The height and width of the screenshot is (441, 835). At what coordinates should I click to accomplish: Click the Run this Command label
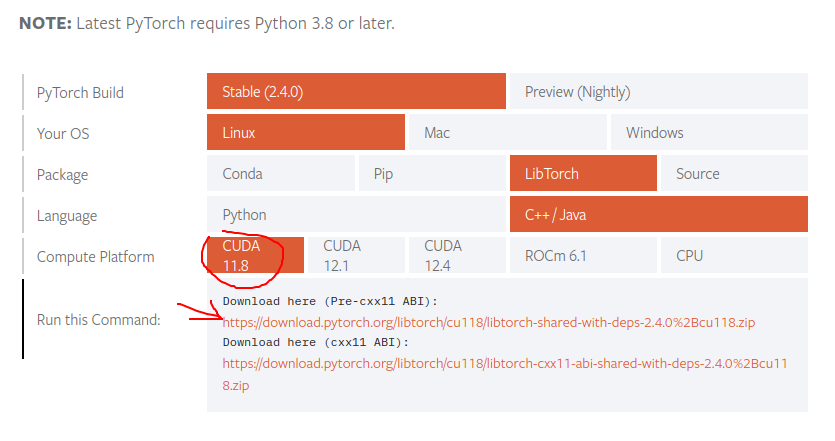pyautogui.click(x=98, y=320)
